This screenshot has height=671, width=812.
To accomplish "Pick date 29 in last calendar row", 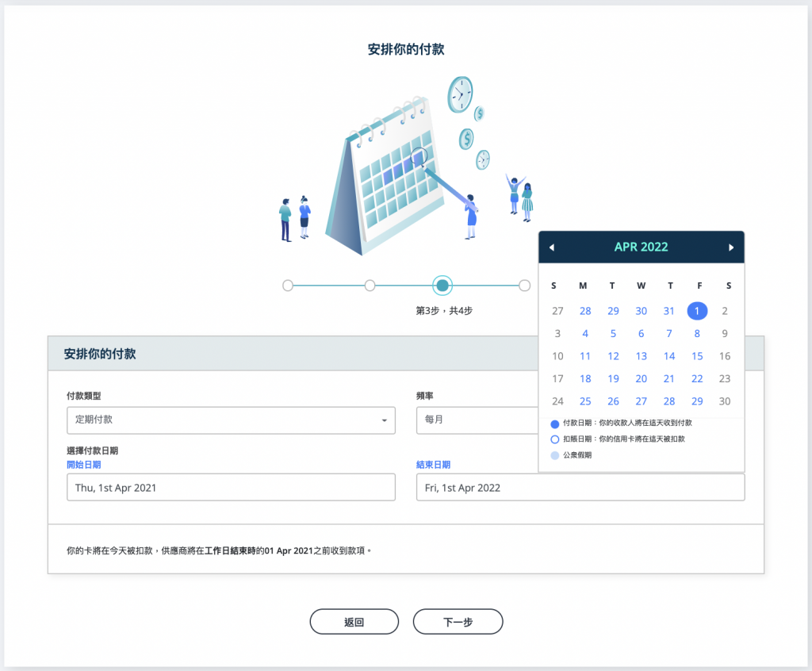I will coord(697,401).
